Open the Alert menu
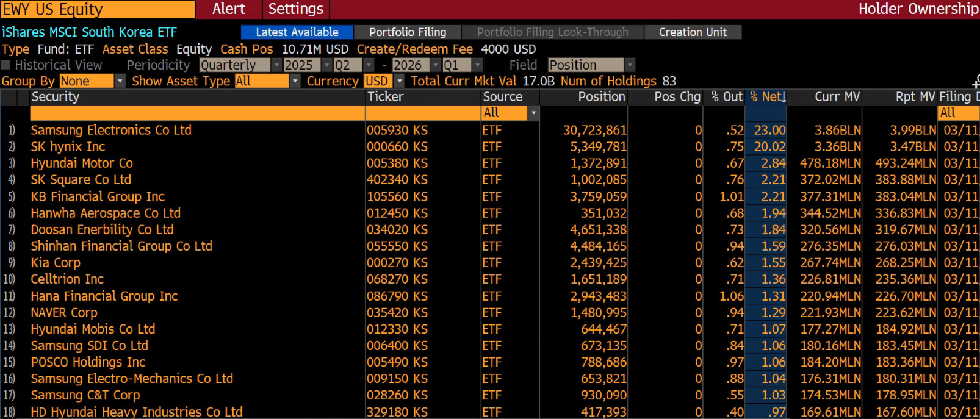This screenshot has width=980, height=419. pos(228,9)
